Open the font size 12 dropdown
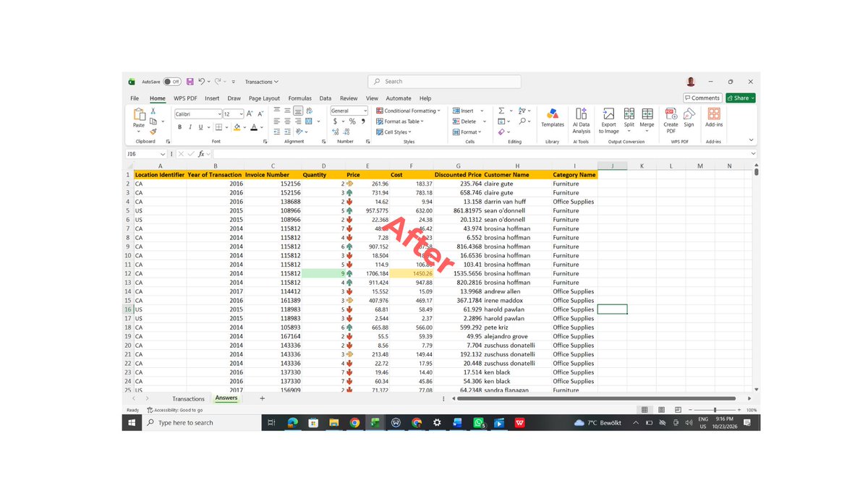Viewport: 868px width, 488px height. 241,114
